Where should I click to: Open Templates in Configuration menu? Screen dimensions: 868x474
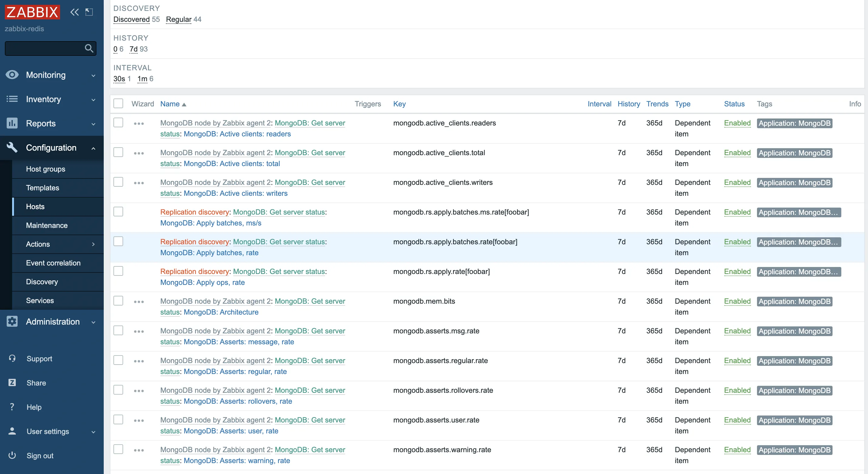point(42,188)
